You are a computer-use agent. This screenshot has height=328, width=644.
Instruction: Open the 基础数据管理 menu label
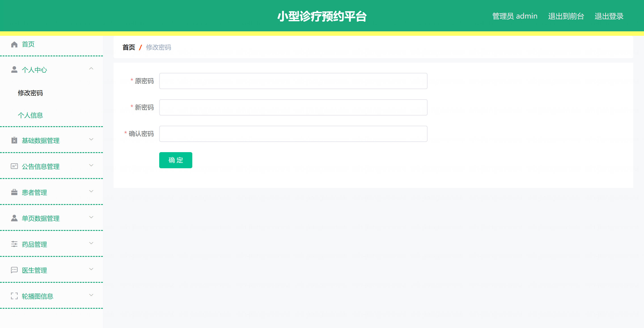click(40, 141)
